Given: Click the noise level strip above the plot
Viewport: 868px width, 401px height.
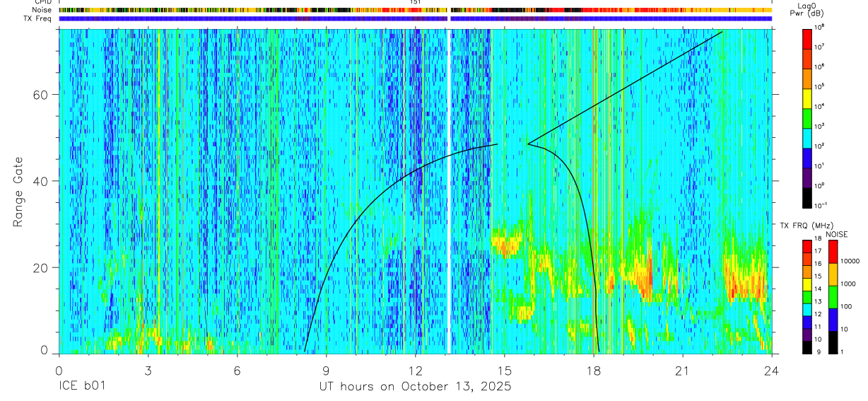Looking at the screenshot, I should pyautogui.click(x=415, y=10).
